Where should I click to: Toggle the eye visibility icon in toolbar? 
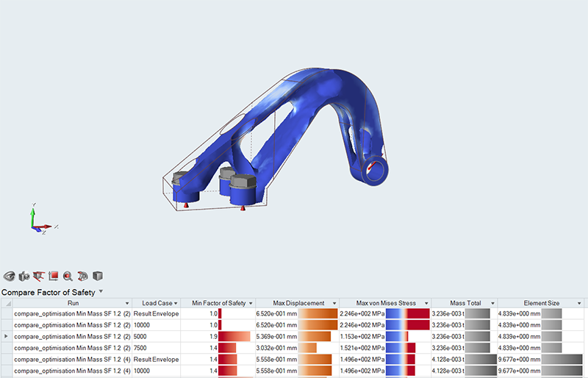click(10, 277)
